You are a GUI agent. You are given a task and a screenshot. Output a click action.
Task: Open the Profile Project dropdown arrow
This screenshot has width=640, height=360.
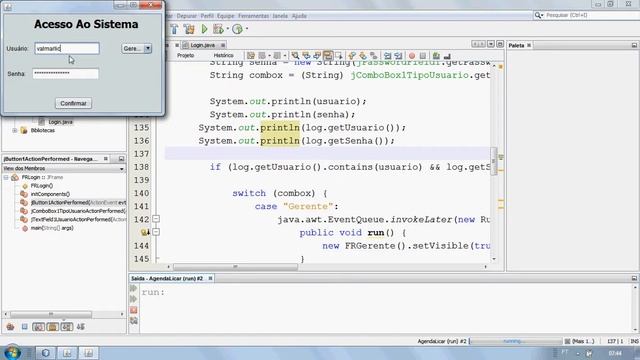(247, 29)
